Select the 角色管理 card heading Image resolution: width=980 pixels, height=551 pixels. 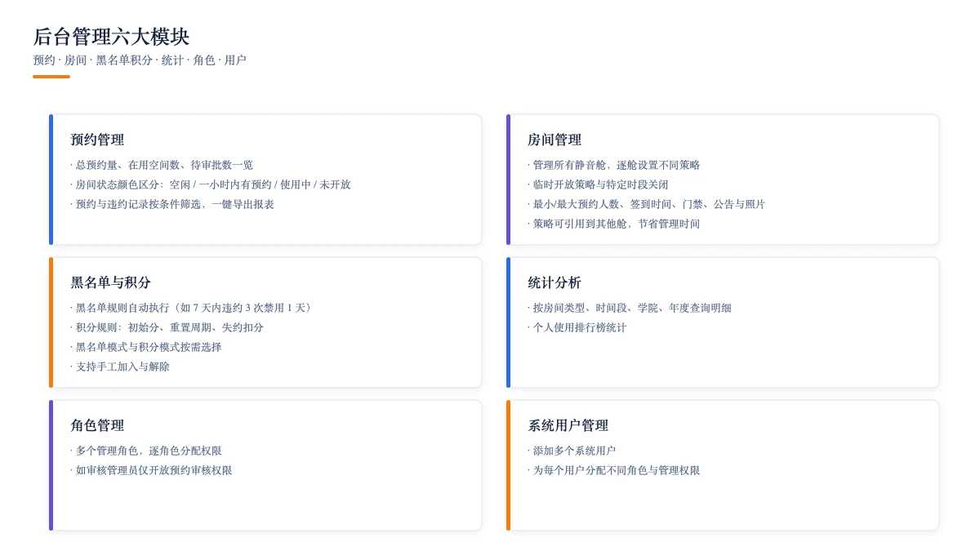point(97,425)
